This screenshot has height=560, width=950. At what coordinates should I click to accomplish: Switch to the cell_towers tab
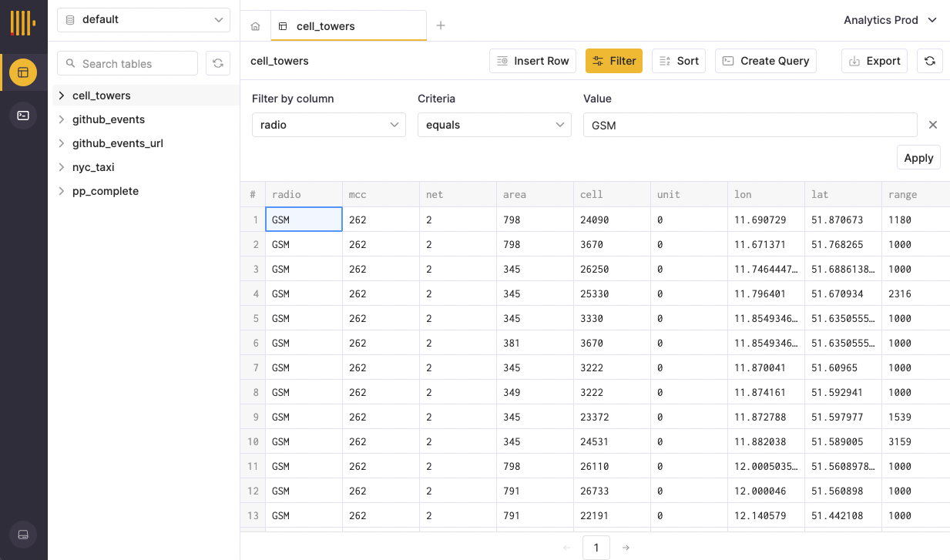pyautogui.click(x=325, y=26)
